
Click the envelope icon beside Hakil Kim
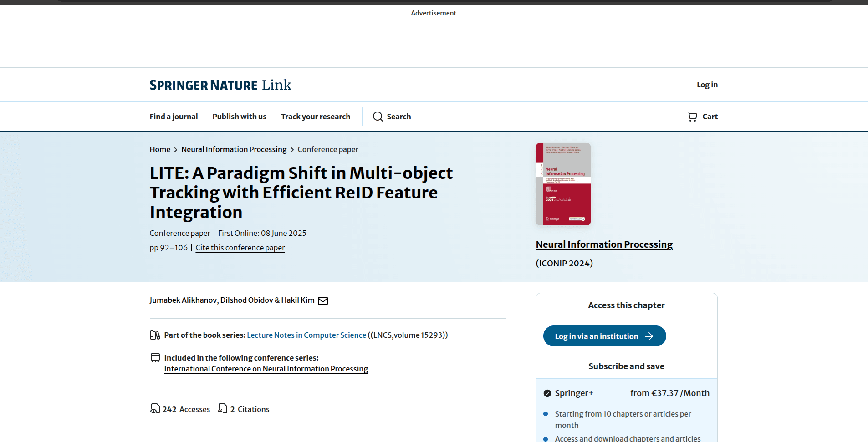point(323,300)
